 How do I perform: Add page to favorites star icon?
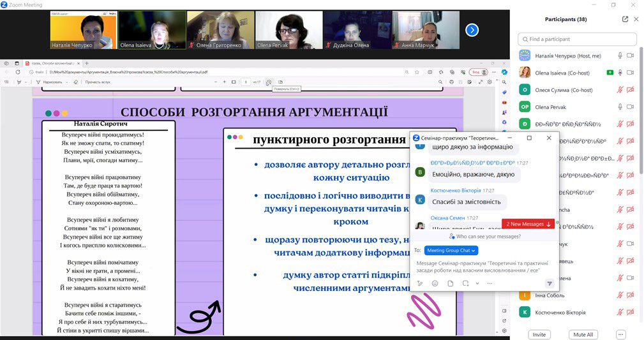(417, 72)
